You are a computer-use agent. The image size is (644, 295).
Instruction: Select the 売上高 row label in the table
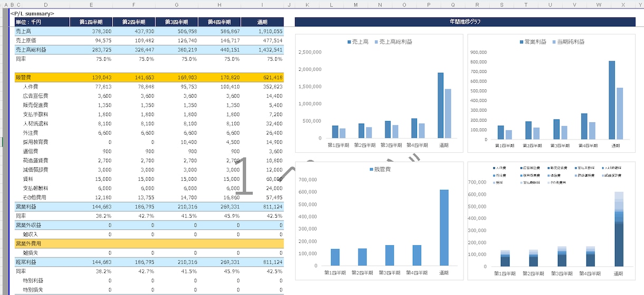coord(23,32)
